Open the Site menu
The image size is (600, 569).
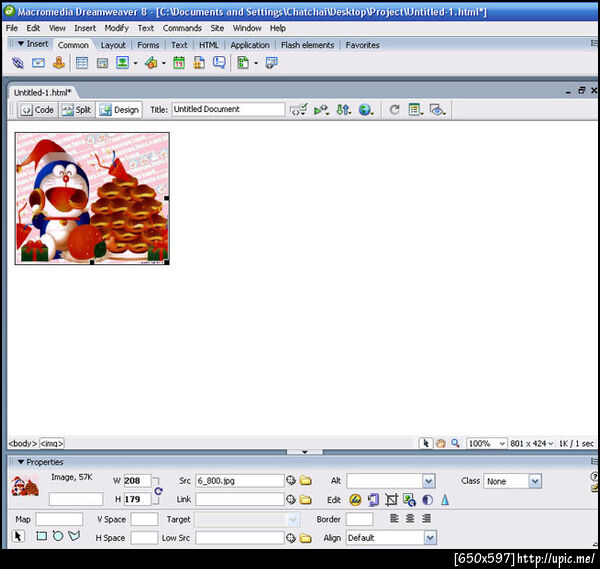[217, 28]
